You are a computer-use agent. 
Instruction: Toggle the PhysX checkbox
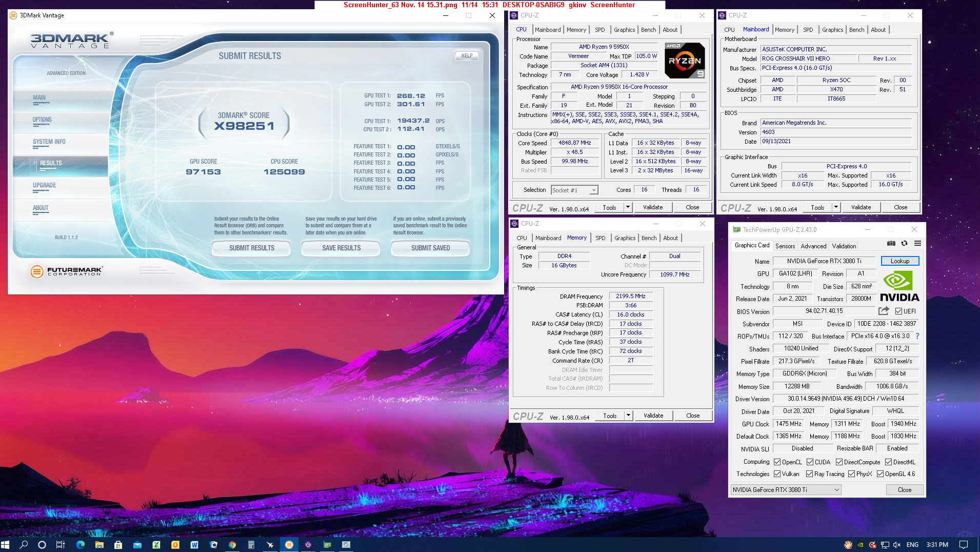pyautogui.click(x=851, y=474)
